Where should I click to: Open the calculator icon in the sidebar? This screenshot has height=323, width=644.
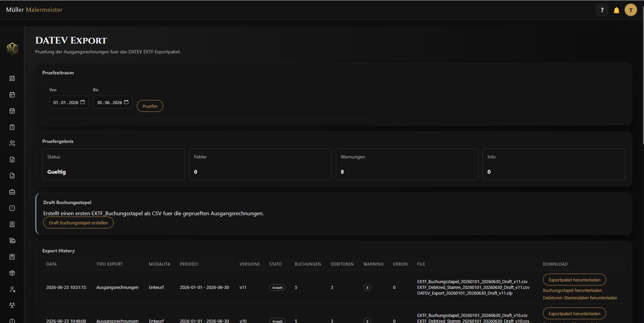pos(12,257)
